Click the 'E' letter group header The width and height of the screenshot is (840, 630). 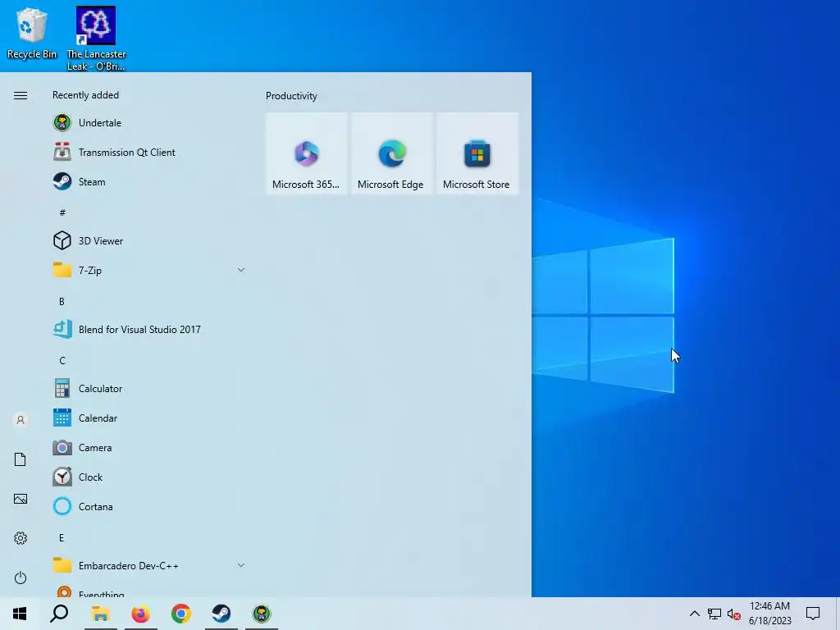(62, 538)
